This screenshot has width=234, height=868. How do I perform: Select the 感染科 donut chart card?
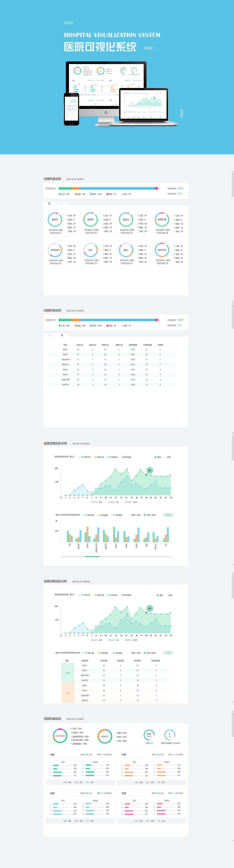[98, 223]
